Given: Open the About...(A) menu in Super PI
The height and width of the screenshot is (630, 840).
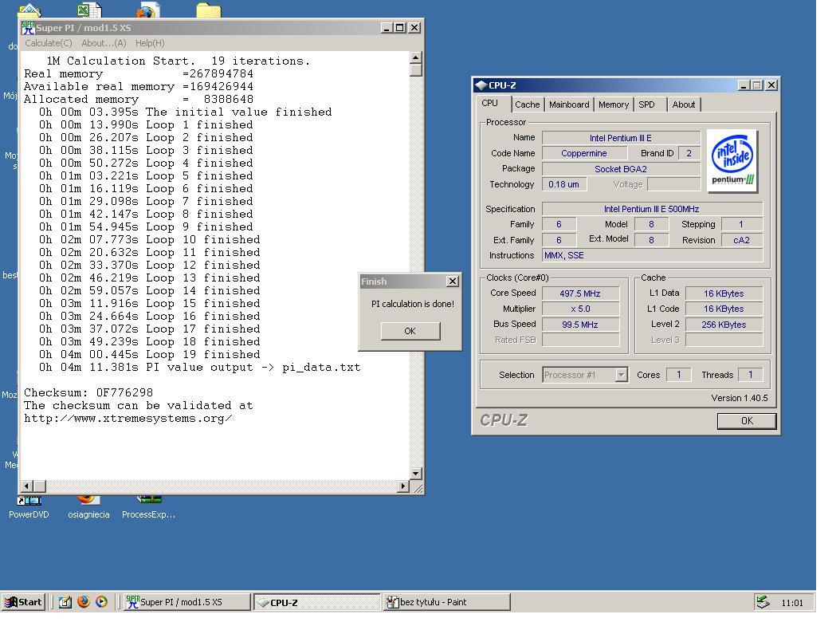Looking at the screenshot, I should click(104, 43).
